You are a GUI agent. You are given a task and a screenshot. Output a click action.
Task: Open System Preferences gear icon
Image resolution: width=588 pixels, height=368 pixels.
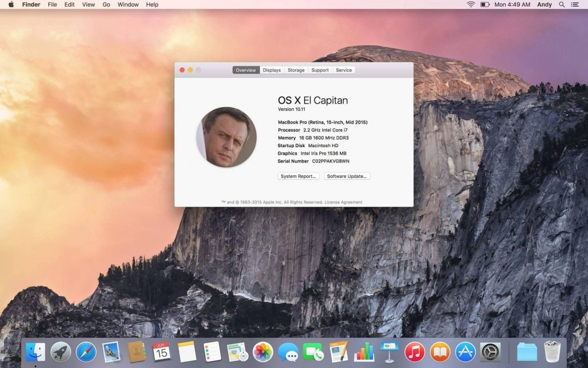490,352
